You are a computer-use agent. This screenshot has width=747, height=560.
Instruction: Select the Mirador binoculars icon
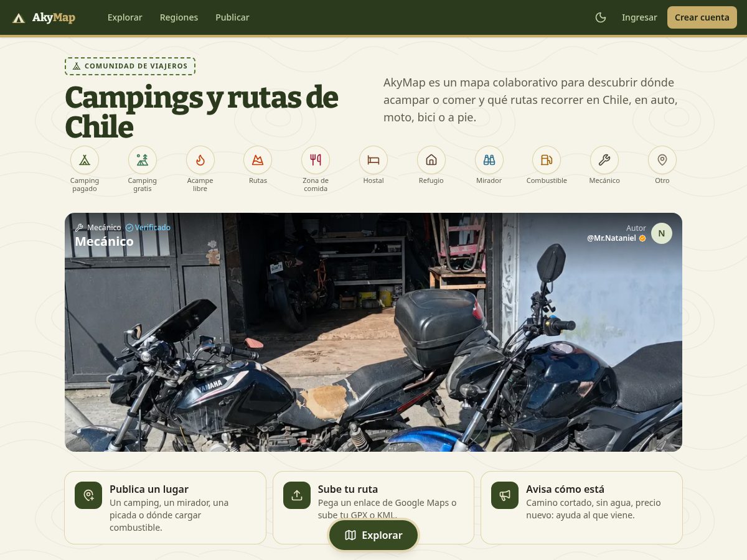click(x=489, y=160)
